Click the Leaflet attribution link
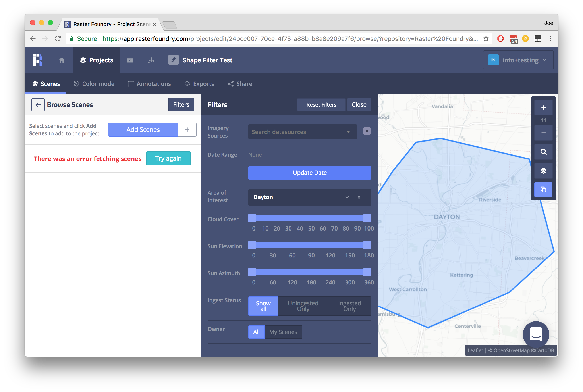Image resolution: width=583 pixels, height=392 pixels. pyautogui.click(x=475, y=350)
